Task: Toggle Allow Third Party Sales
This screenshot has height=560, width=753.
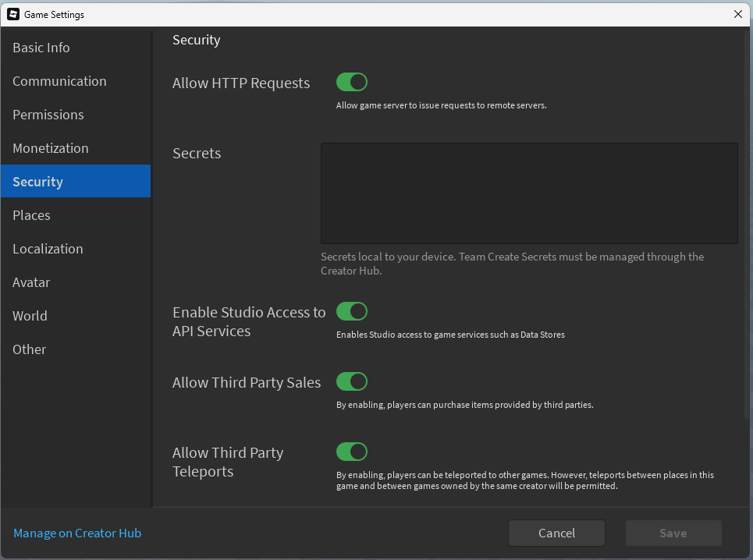Action: tap(351, 381)
